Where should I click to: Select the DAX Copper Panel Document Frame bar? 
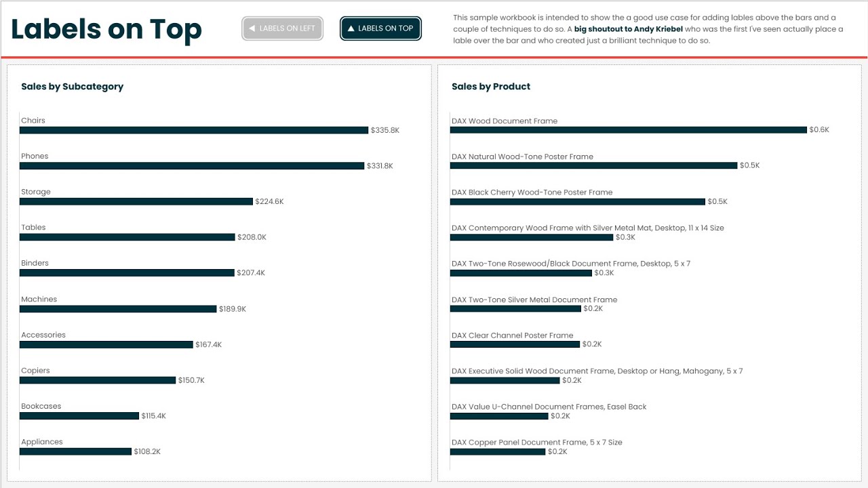(x=498, y=451)
